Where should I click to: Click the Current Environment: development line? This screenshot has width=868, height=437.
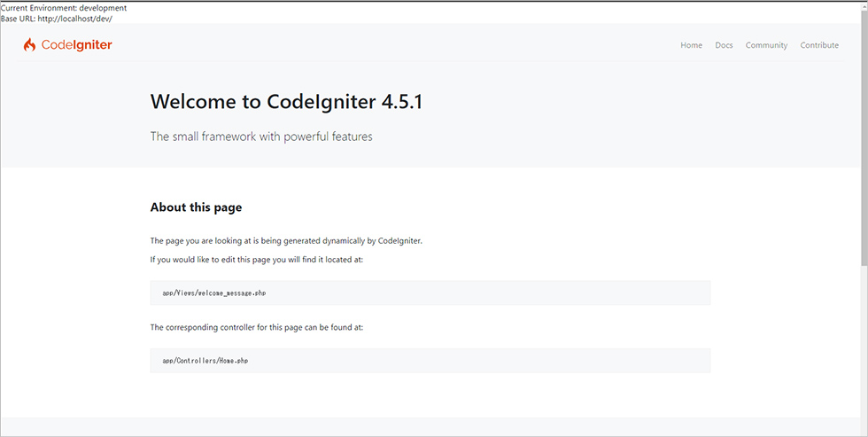(x=64, y=8)
